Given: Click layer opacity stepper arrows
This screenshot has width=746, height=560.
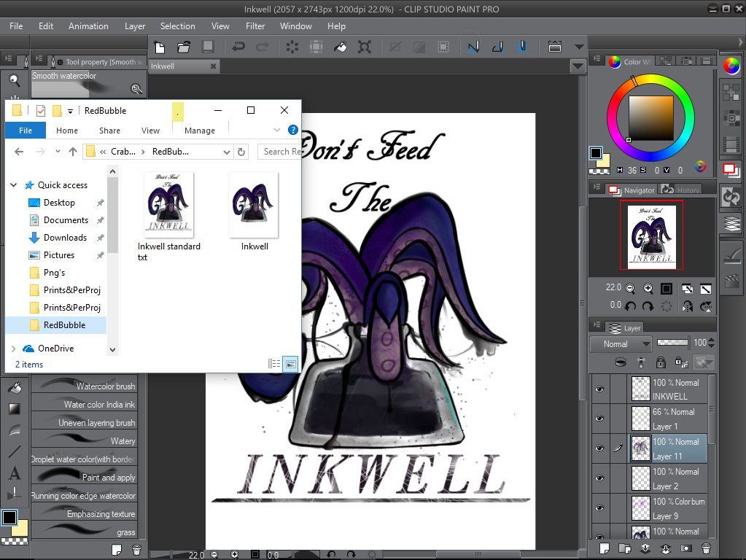Looking at the screenshot, I should [711, 343].
